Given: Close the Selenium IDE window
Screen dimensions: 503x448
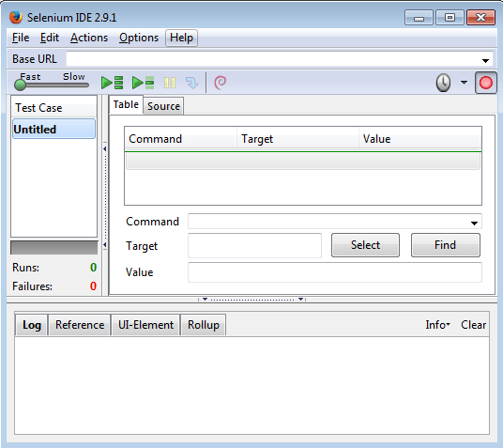Looking at the screenshot, I should [x=480, y=17].
